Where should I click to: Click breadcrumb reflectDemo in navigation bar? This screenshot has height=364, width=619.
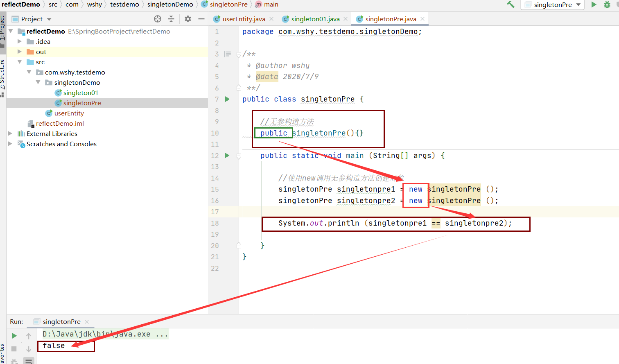pyautogui.click(x=21, y=5)
